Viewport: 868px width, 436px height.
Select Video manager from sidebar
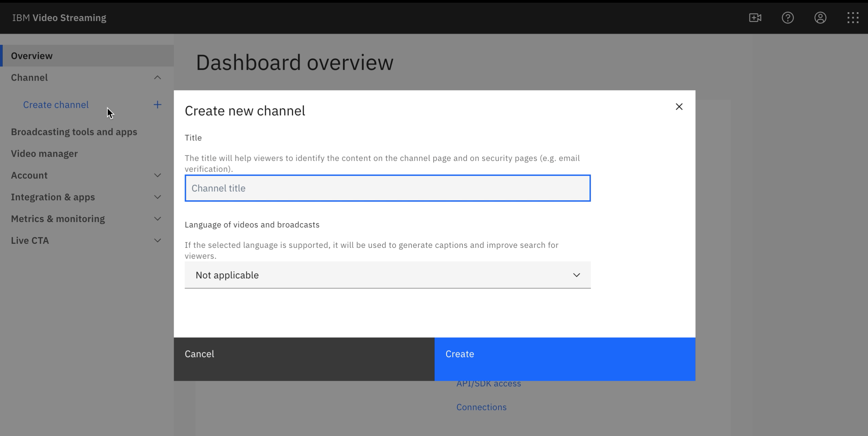click(x=44, y=154)
